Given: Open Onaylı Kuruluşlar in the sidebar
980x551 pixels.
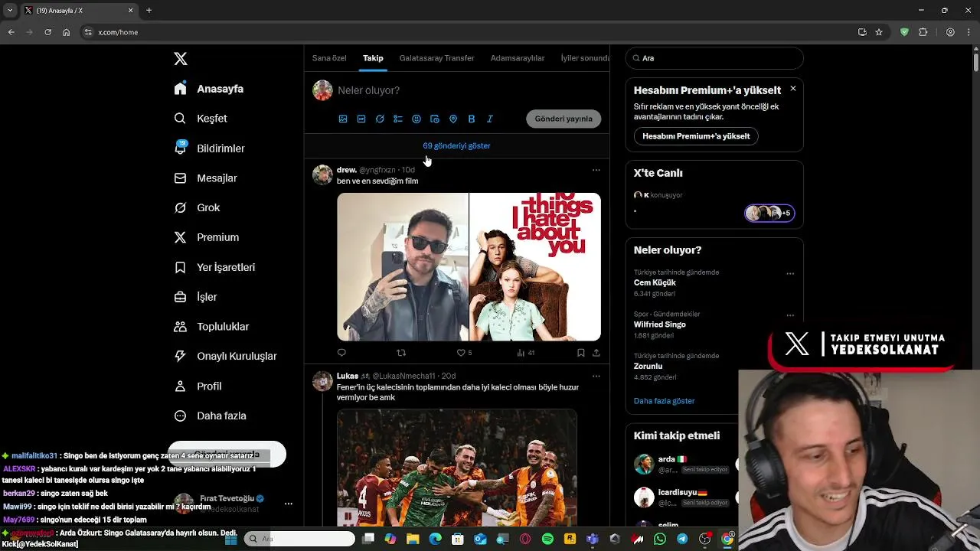Looking at the screenshot, I should tap(225, 356).
